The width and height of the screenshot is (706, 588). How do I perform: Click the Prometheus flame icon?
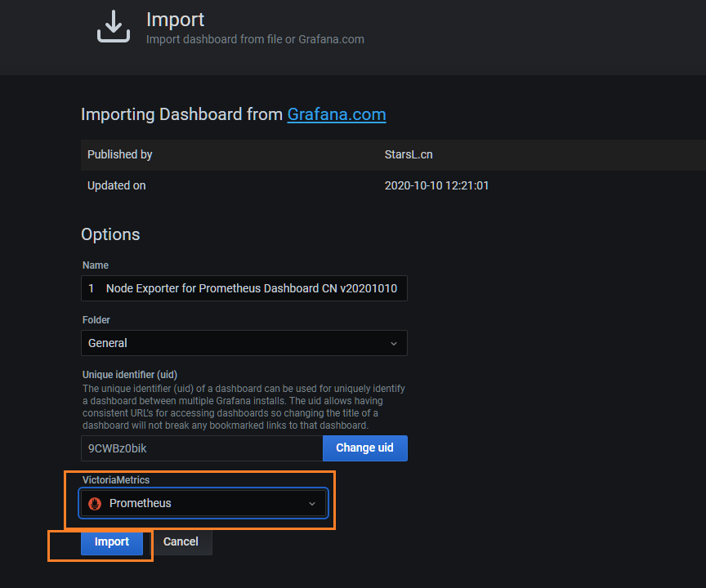tap(95, 503)
